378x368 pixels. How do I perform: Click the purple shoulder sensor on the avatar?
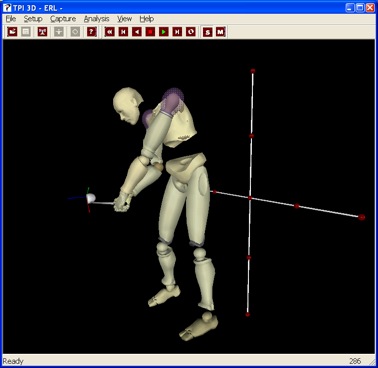(x=173, y=101)
